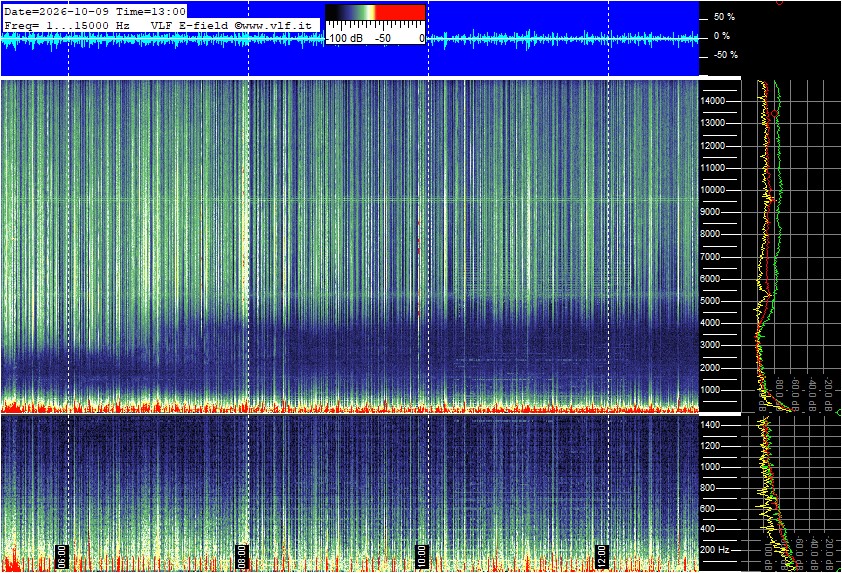Click the 13000 frequency axis label

713,123
